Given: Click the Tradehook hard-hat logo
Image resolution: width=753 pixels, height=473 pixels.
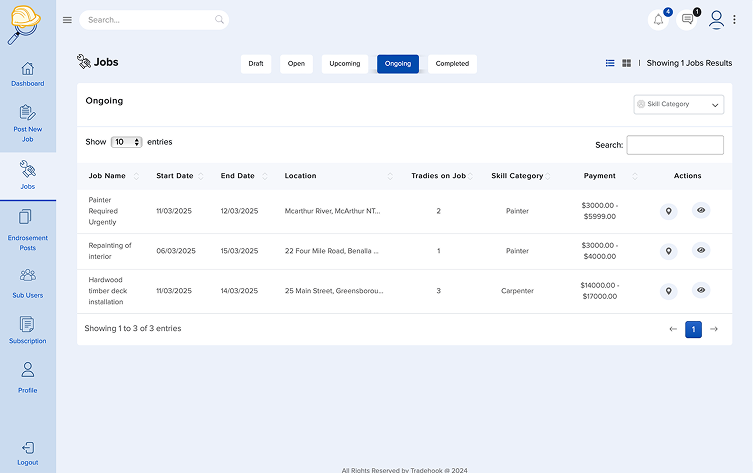Looking at the screenshot, I should point(24,24).
